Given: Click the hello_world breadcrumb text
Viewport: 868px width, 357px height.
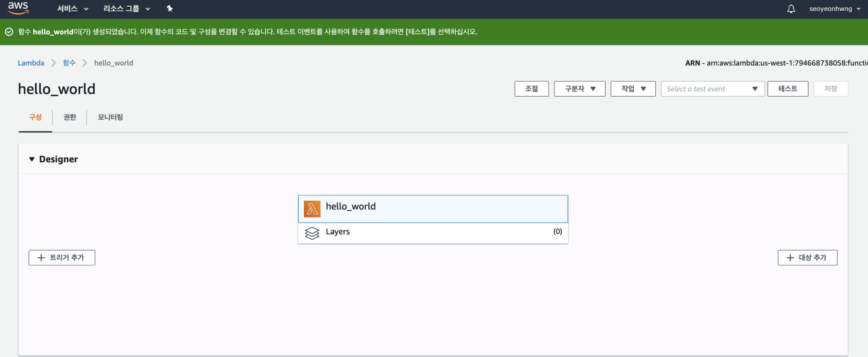Looking at the screenshot, I should tap(113, 63).
